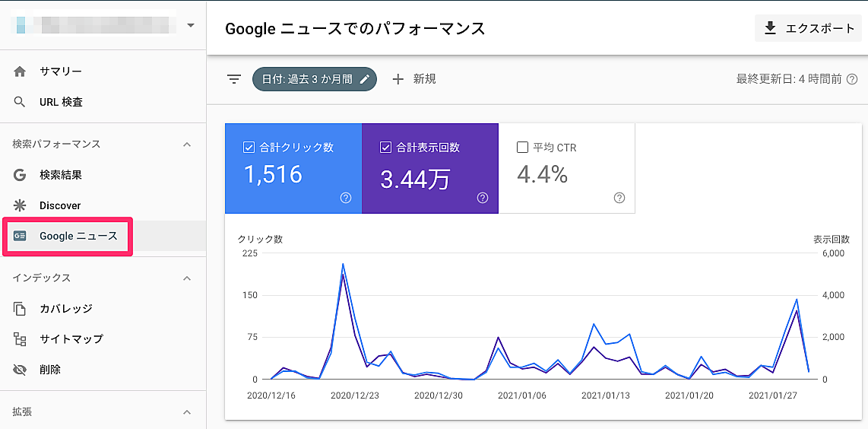This screenshot has height=429, width=868.
Task: Add a new filter with 新規
Action: click(x=414, y=79)
